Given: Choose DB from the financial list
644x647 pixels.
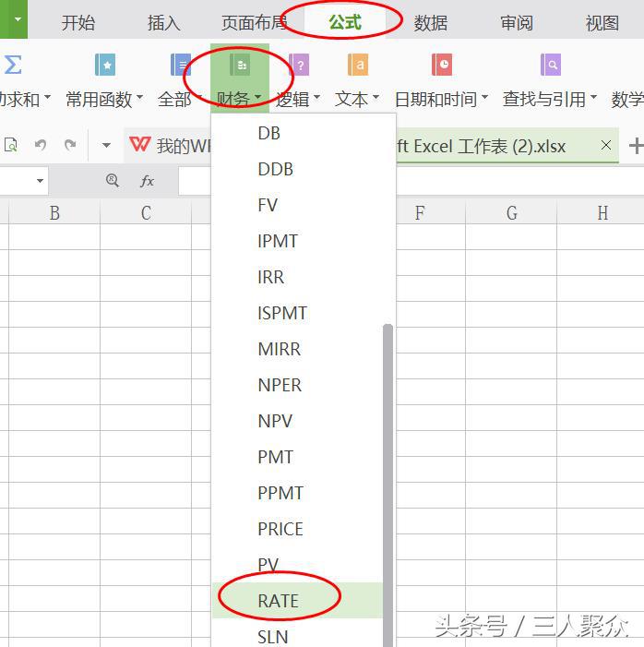Looking at the screenshot, I should tap(297, 133).
